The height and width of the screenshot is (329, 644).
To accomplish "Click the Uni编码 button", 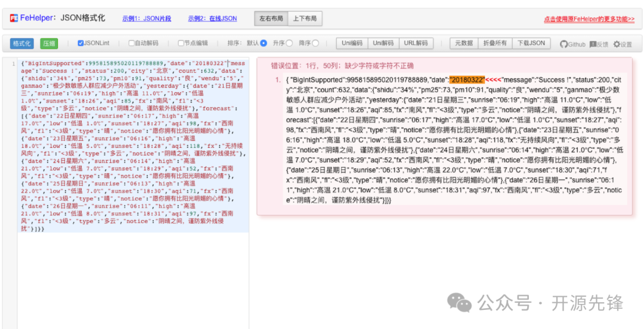I will pos(352,43).
